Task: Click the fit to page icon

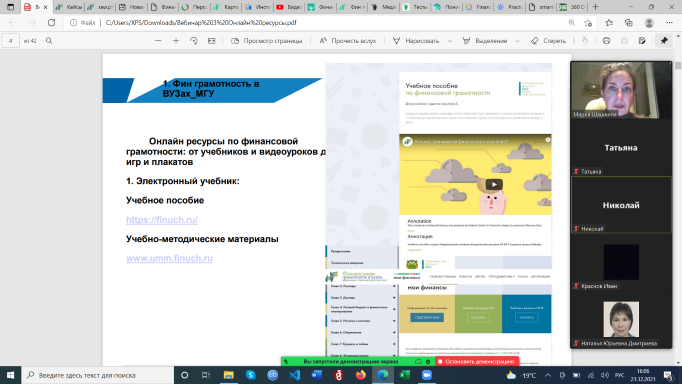Action: point(211,40)
